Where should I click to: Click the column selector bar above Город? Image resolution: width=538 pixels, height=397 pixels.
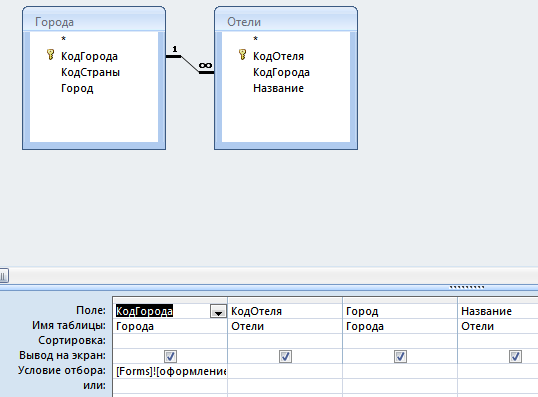tap(400, 300)
